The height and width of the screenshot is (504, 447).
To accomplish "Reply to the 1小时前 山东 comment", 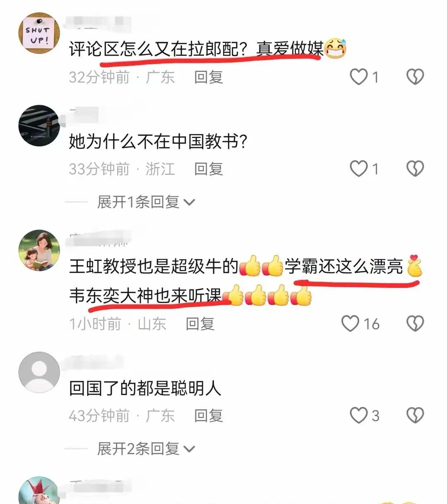I will coord(200,324).
